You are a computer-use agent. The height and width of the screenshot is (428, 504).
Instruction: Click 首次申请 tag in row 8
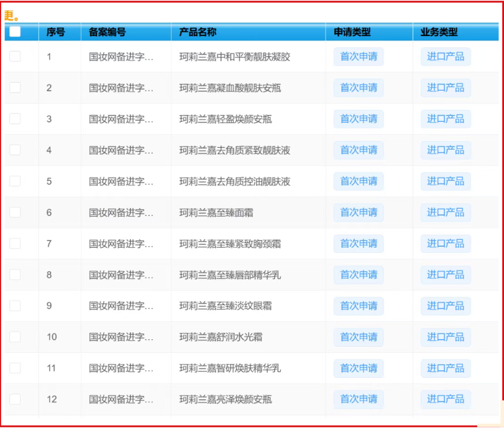359,275
